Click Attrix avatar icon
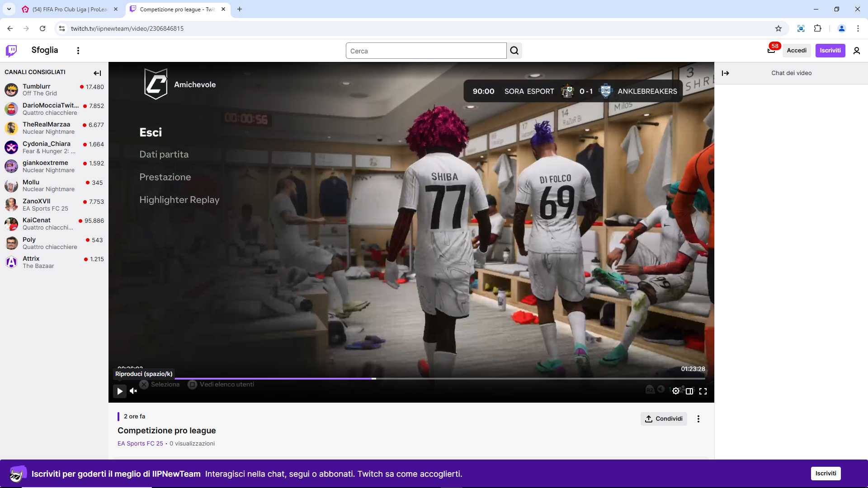868x488 pixels. (x=11, y=262)
